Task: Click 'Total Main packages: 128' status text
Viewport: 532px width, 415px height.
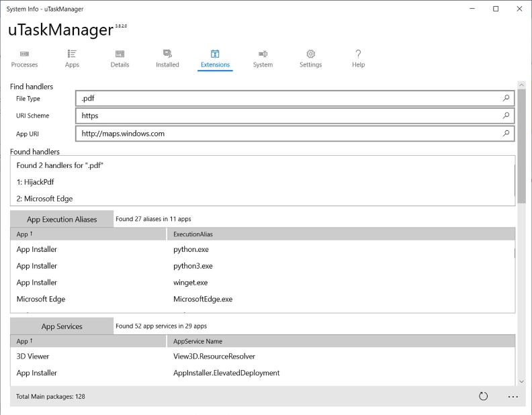Action: click(50, 396)
